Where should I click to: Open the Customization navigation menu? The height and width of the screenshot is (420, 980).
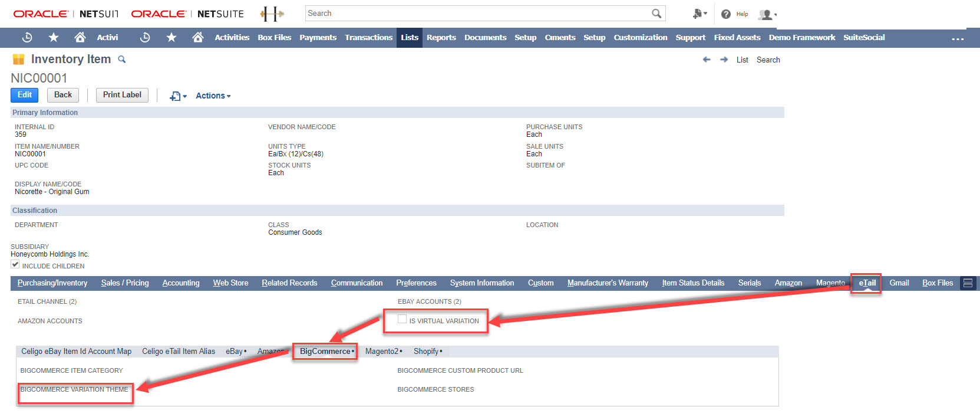(x=641, y=37)
